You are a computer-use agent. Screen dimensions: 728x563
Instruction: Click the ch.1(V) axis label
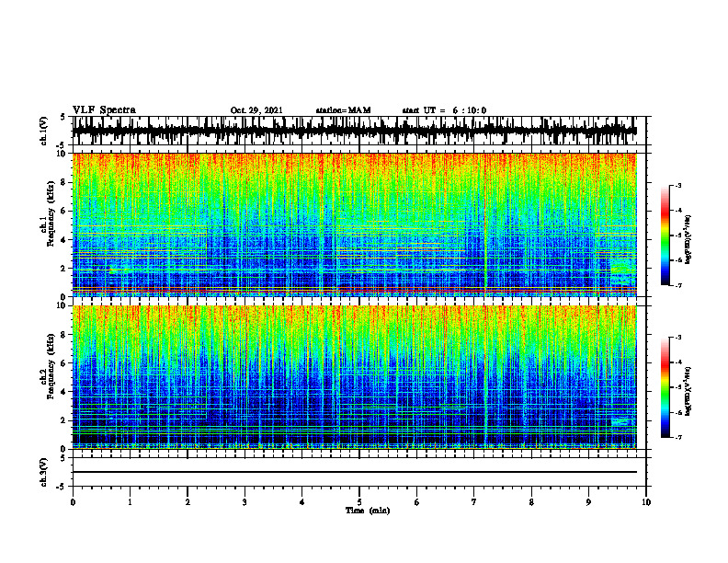coord(44,131)
